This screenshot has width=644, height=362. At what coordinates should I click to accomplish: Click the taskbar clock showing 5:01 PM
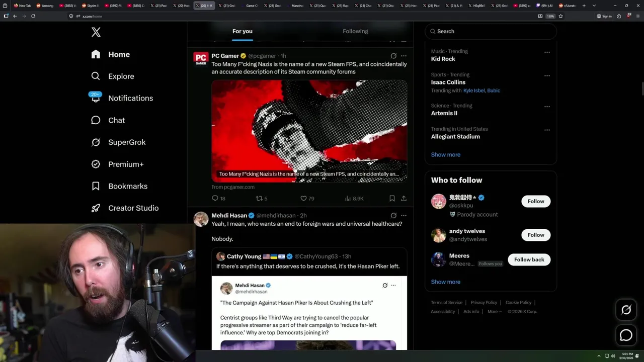click(x=627, y=356)
